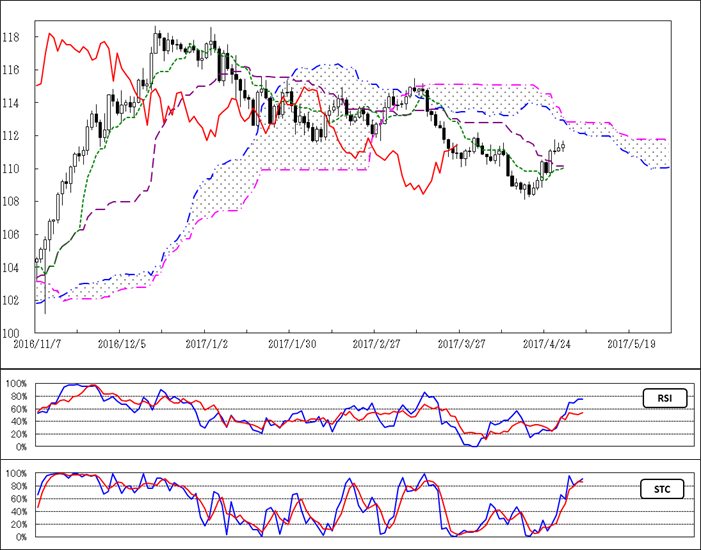Click the STC legend label box
The width and height of the screenshot is (701, 550).
coord(661,489)
